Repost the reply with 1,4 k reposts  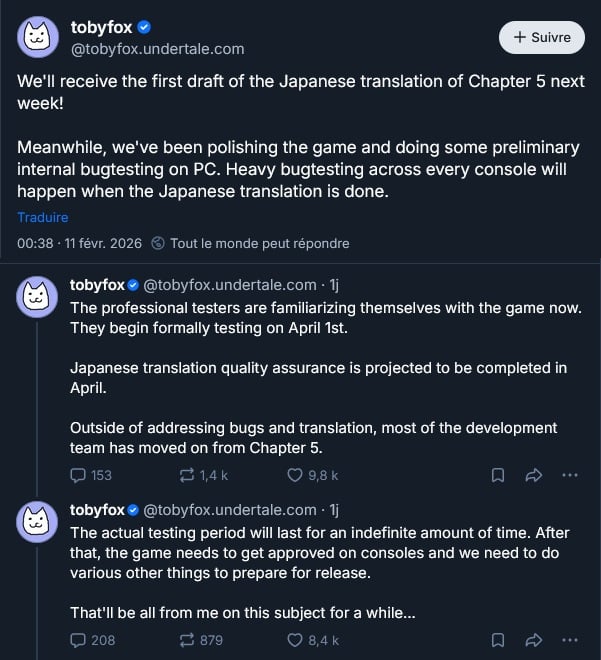coord(187,475)
